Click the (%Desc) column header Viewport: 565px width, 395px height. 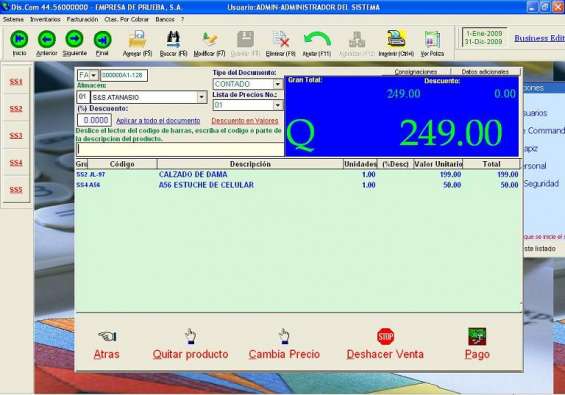pyautogui.click(x=395, y=164)
